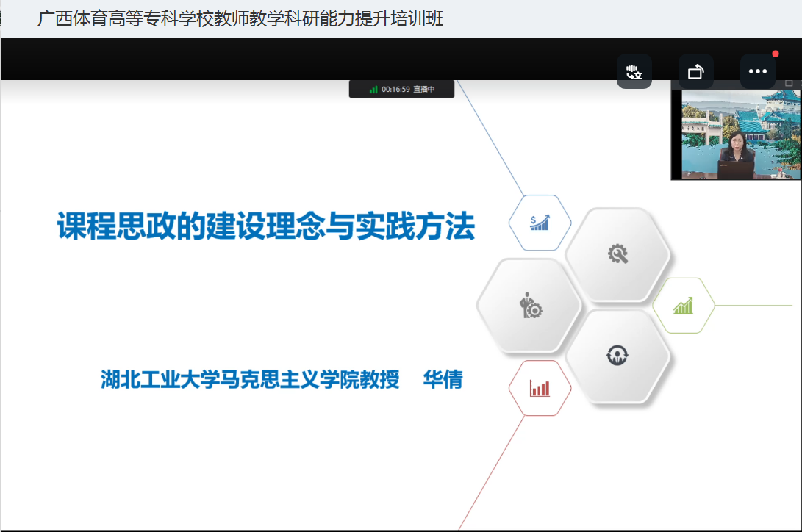Click the 湖北工业大学马克思主义学院教授 text
Screen dimensions: 802x532
[x=250, y=380]
